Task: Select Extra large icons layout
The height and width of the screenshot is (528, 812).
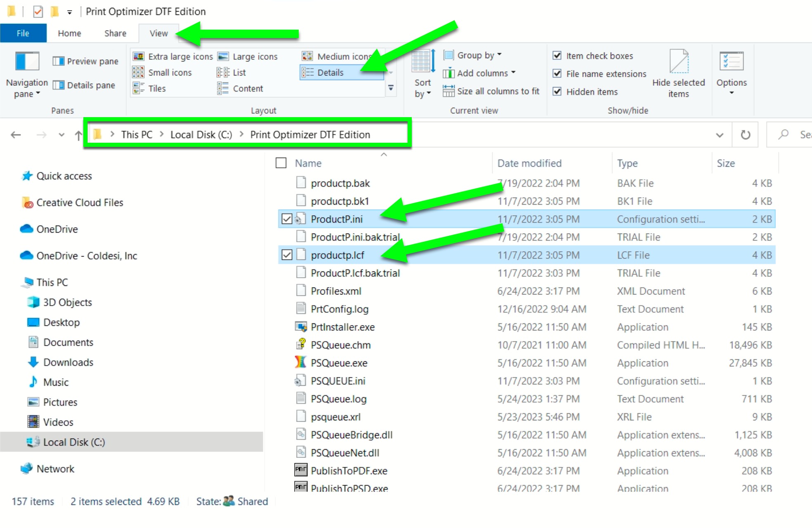Action: (x=173, y=57)
